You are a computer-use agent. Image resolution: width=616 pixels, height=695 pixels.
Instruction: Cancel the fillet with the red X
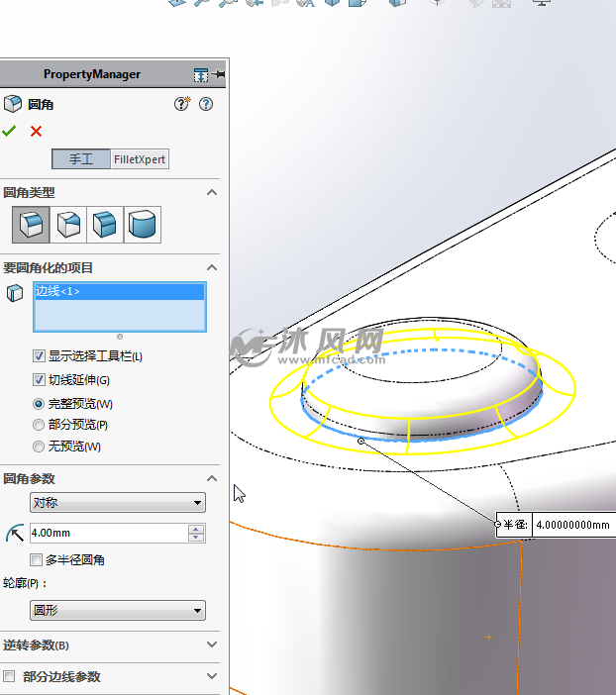36,132
